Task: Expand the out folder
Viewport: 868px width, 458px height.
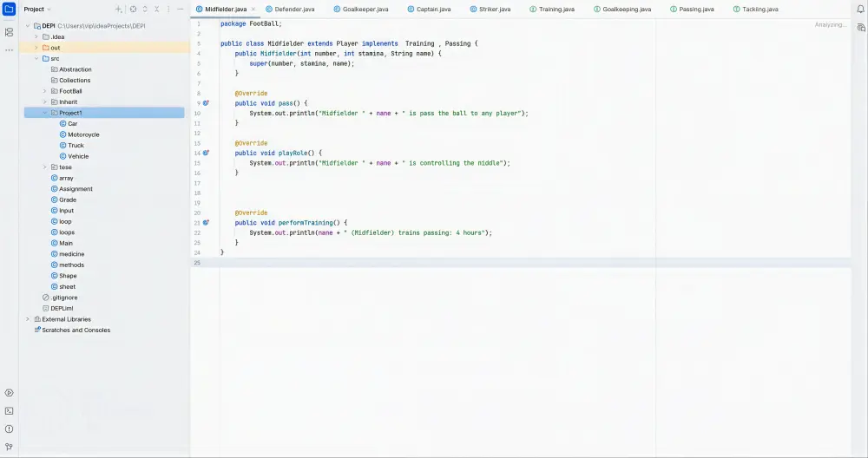Action: click(x=36, y=48)
